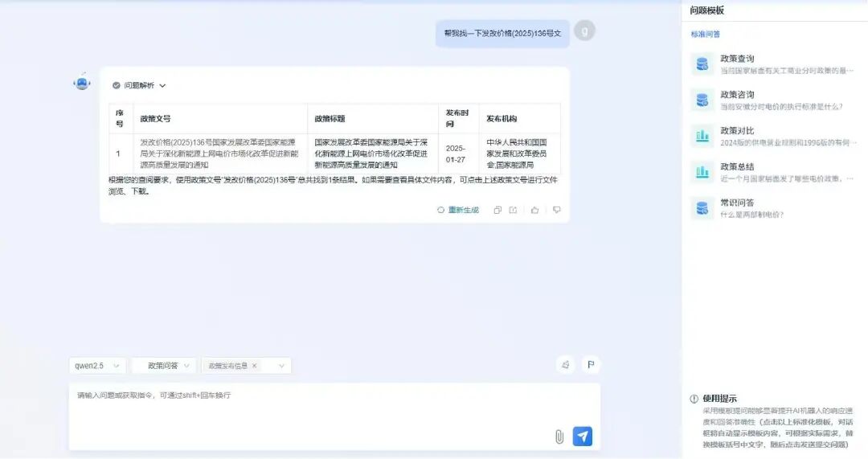This screenshot has width=868, height=459.
Task: Click the 政策查询 database icon
Action: 702,64
